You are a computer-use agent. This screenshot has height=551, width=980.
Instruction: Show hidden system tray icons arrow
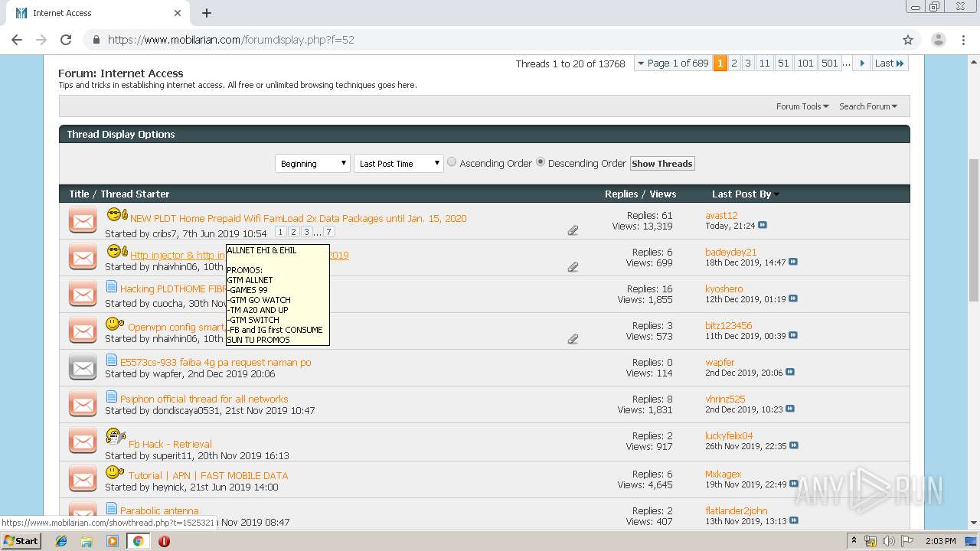click(x=854, y=541)
